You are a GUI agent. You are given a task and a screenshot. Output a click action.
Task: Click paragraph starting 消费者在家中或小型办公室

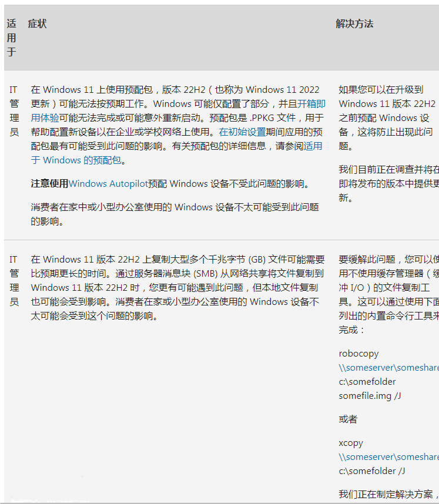[x=175, y=214]
